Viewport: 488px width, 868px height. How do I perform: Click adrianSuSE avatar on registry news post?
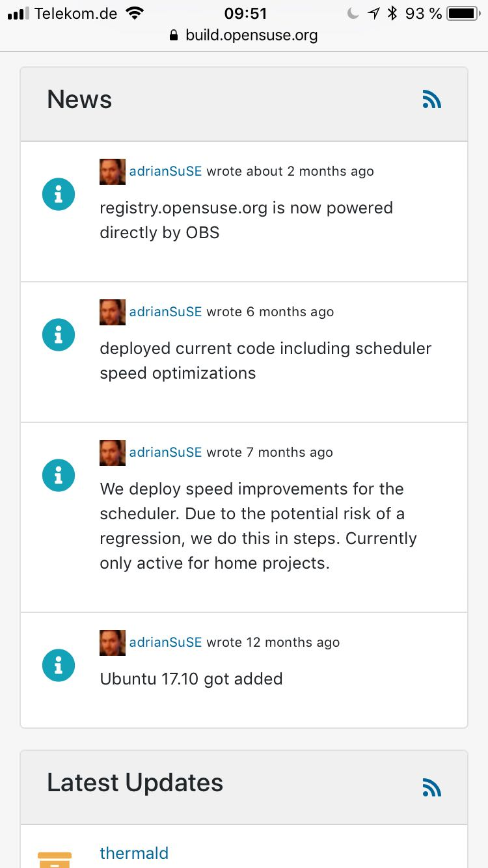tap(112, 171)
